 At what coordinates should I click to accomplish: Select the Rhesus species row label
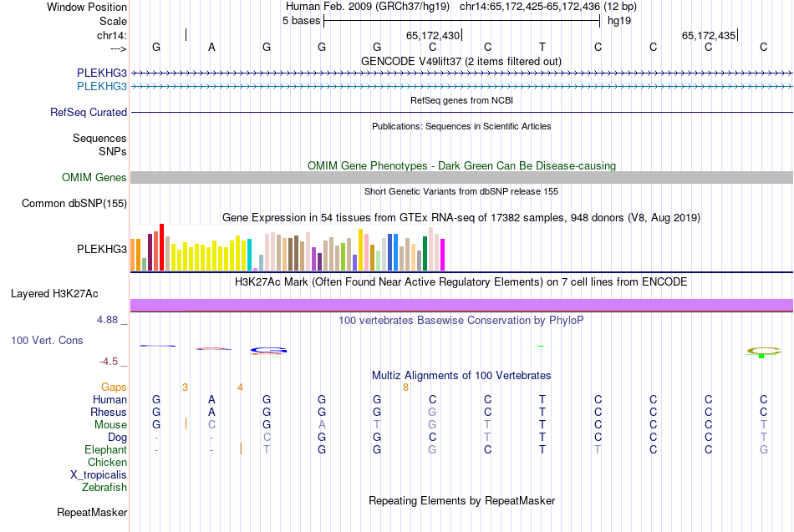(x=109, y=412)
